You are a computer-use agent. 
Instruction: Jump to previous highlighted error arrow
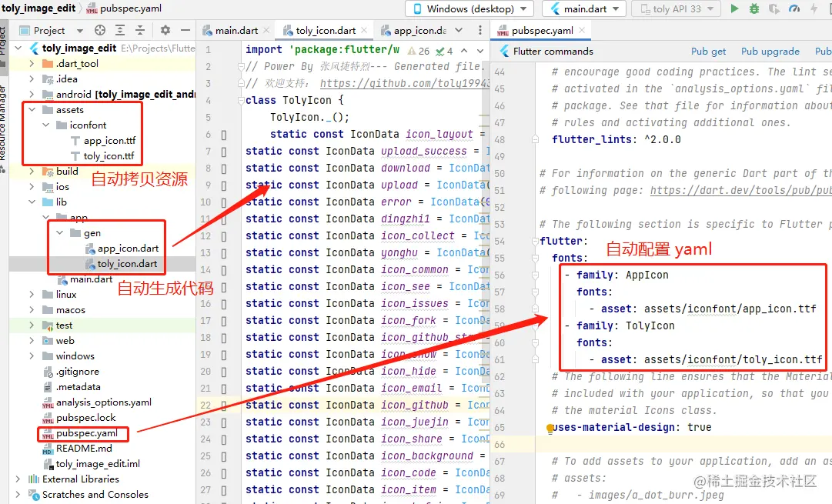(464, 51)
